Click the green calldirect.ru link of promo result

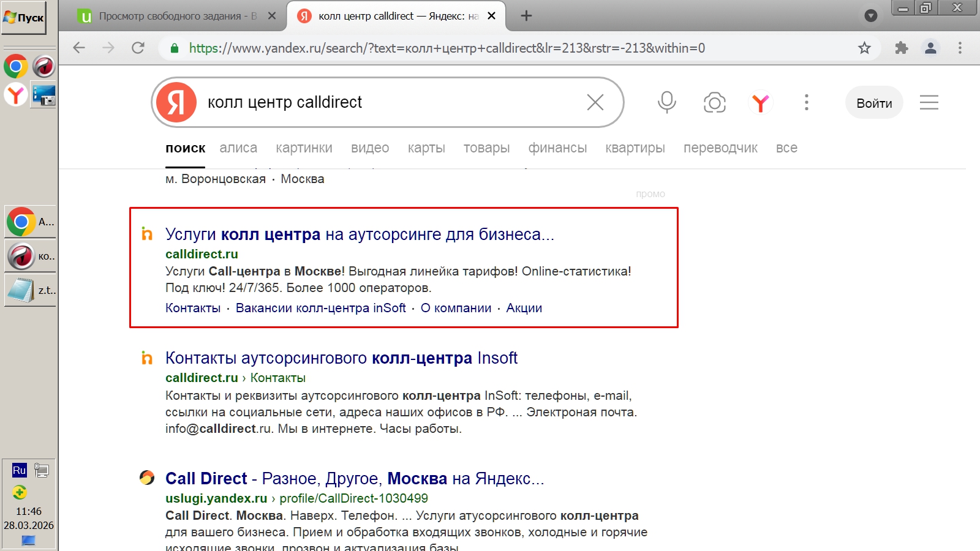tap(202, 254)
